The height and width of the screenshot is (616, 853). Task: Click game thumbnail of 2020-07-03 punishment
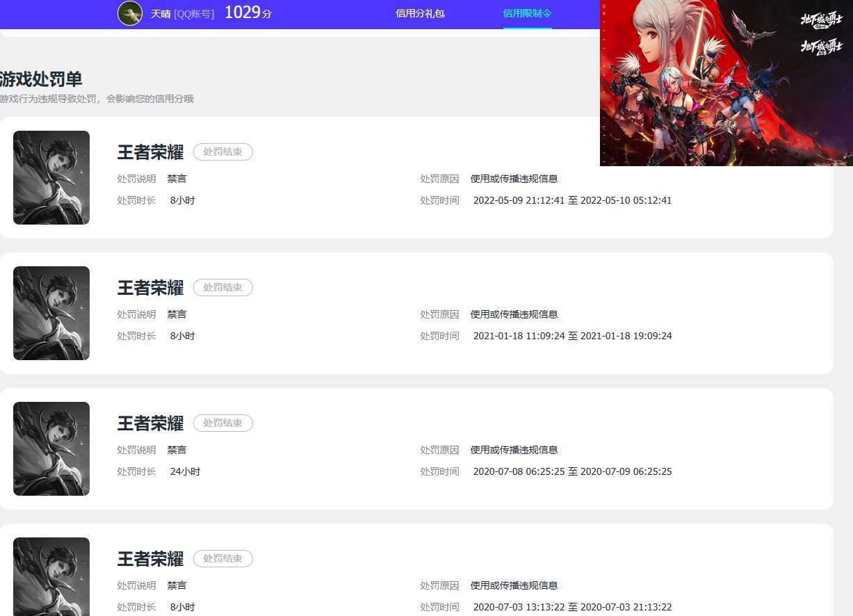51,576
